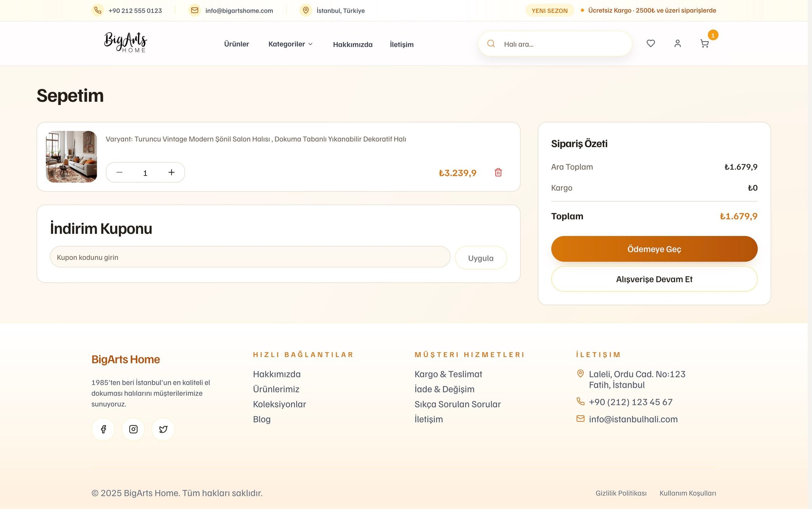Viewport: 812px width, 509px height.
Task: Click Alışverişe Devam Et button
Action: (654, 279)
